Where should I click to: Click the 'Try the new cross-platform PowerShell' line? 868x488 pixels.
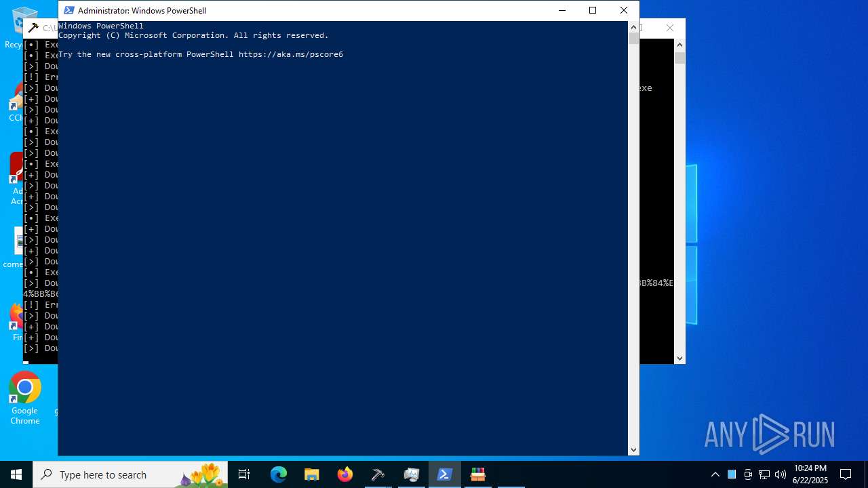click(x=201, y=54)
